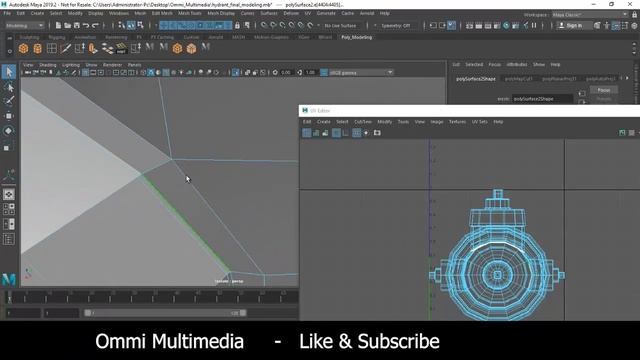Image resolution: width=640 pixels, height=360 pixels.
Task: Open the shelf gear options menu
Action: [9, 51]
